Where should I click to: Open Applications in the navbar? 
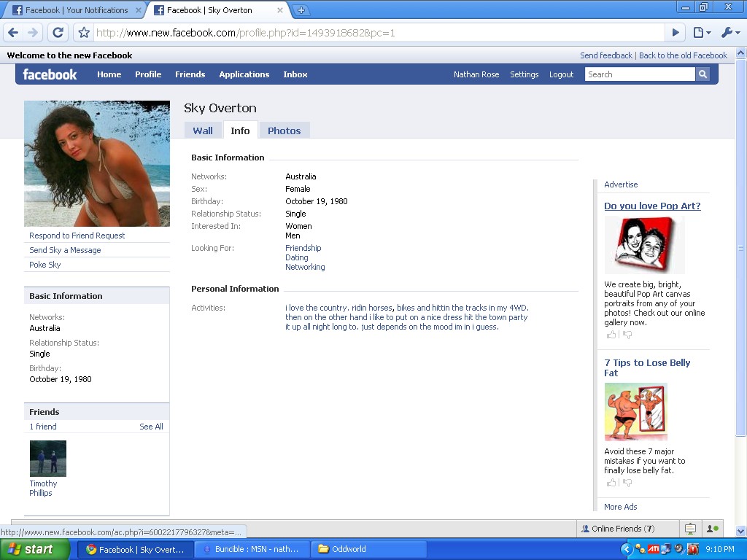point(244,74)
